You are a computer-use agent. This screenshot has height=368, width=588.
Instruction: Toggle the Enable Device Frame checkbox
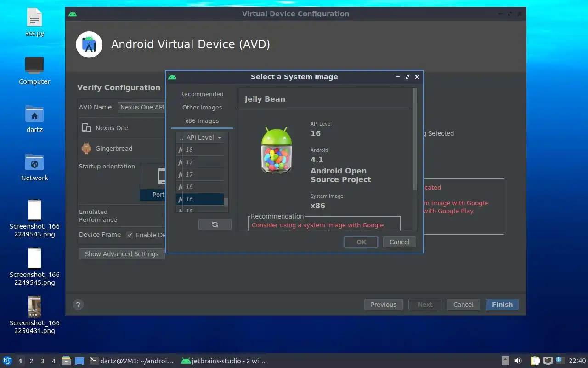click(130, 235)
